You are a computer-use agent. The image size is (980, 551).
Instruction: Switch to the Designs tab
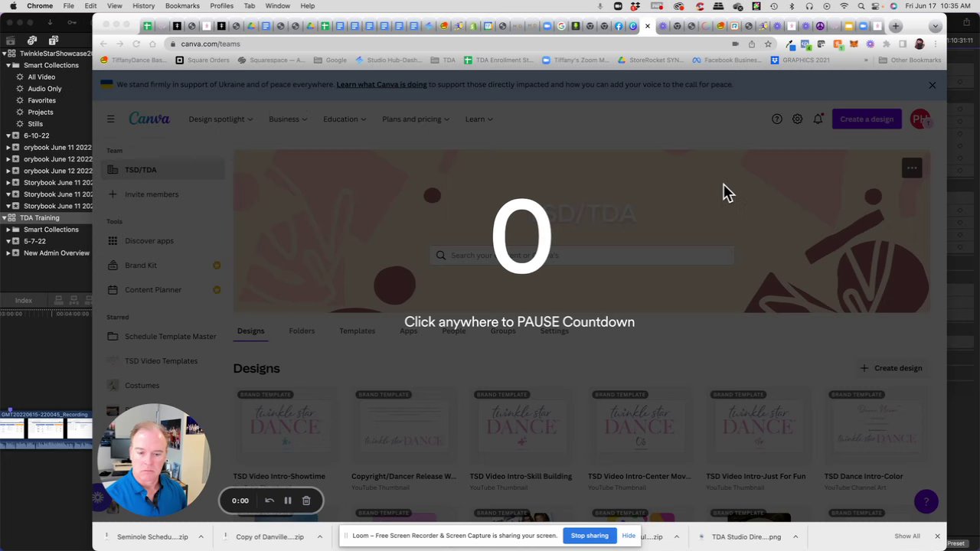250,331
